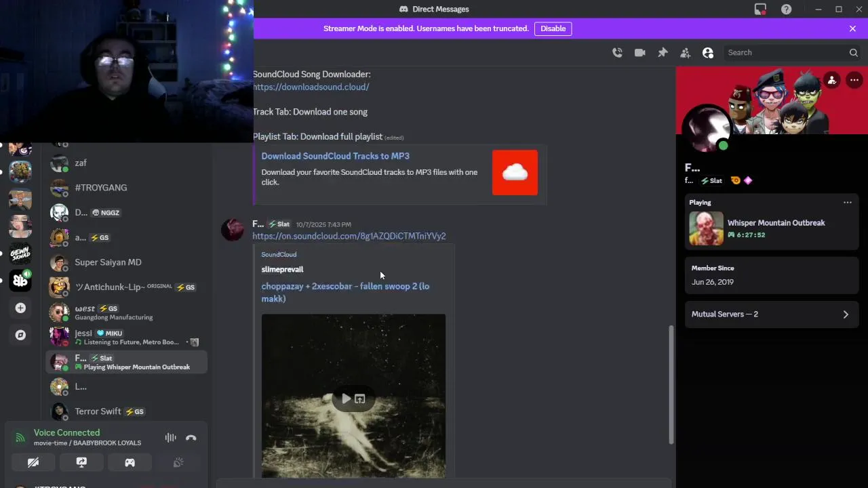Start a video call from the header
This screenshot has height=488, width=868.
tap(639, 53)
